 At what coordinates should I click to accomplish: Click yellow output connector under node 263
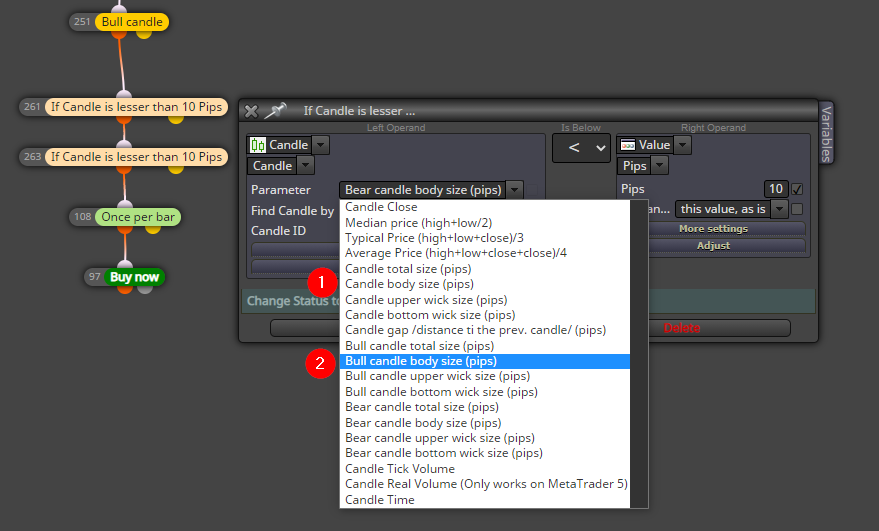coord(176,168)
